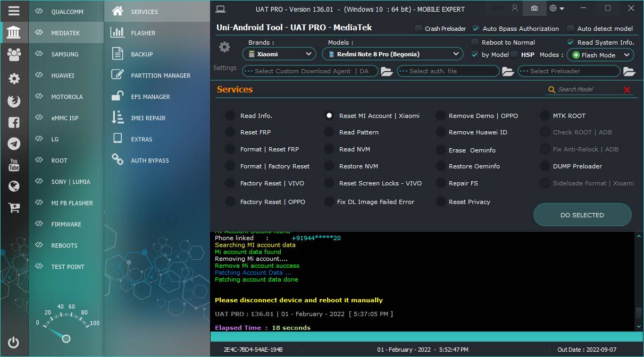644x357 pixels.
Task: Click the screenshot camera icon in title bar
Action: 534,8
